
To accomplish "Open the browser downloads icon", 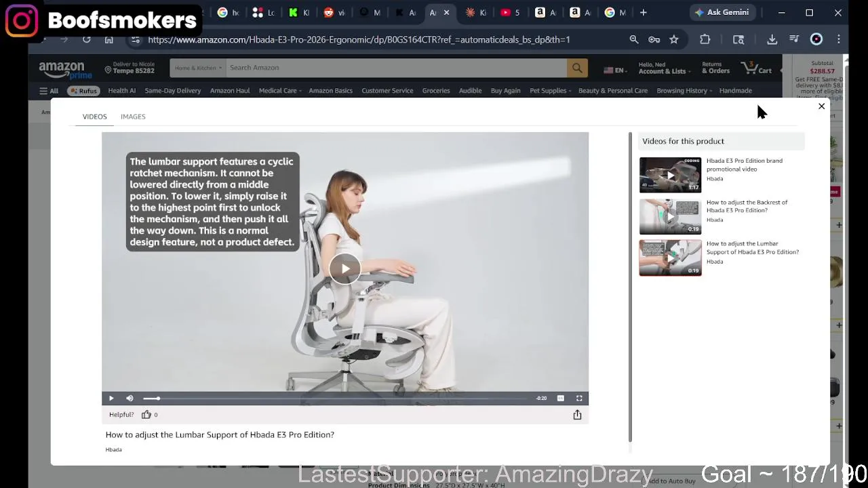I will pyautogui.click(x=772, y=40).
